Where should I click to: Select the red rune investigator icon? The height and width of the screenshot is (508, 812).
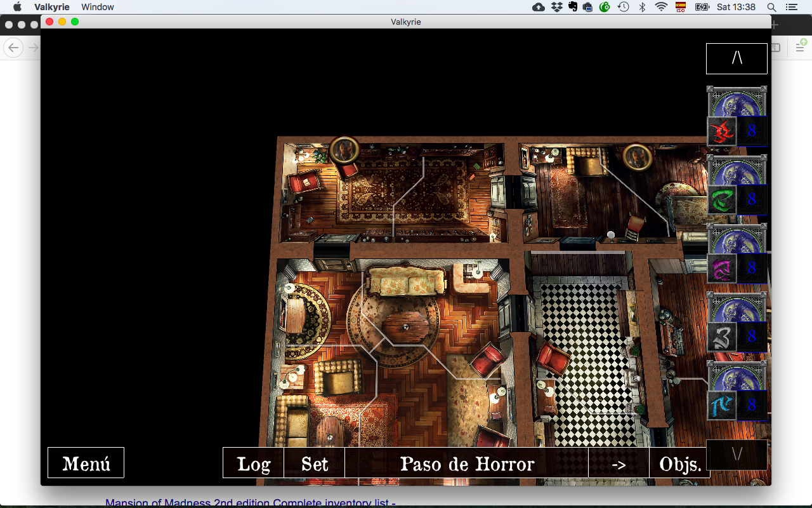[721, 131]
